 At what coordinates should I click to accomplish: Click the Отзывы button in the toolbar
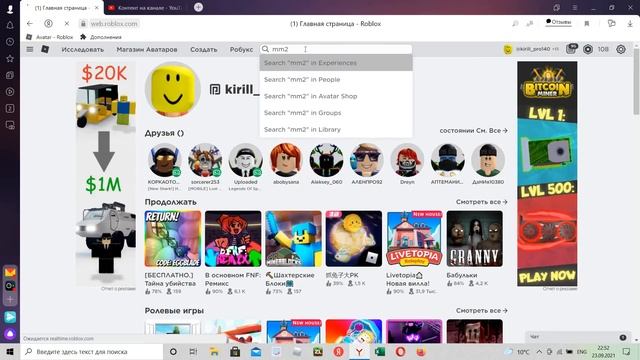[559, 22]
